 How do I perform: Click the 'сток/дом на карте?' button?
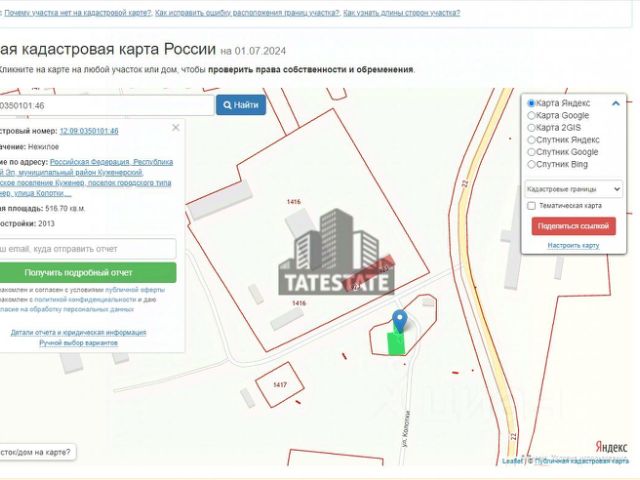37,452
